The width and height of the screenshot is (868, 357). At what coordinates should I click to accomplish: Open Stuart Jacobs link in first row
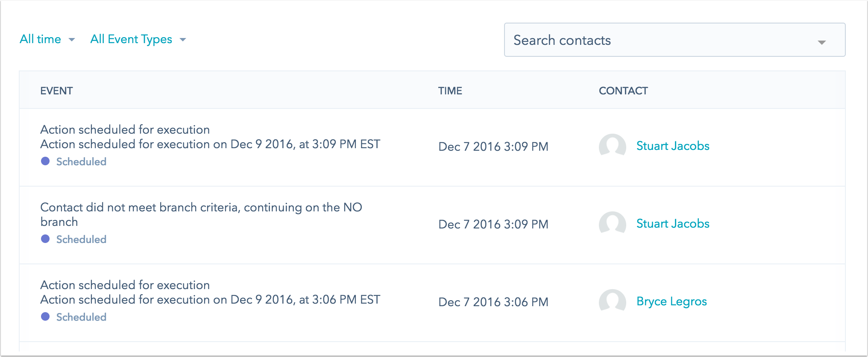[x=673, y=146]
